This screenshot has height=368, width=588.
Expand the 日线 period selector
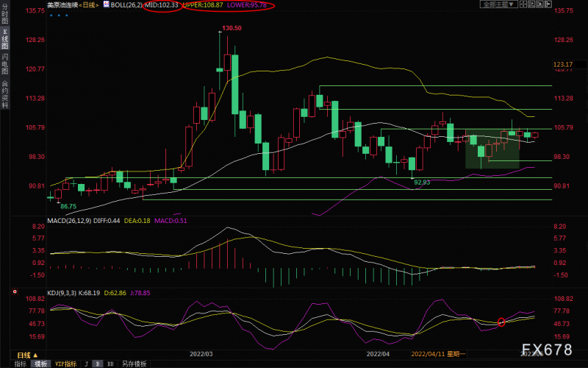pos(21,354)
